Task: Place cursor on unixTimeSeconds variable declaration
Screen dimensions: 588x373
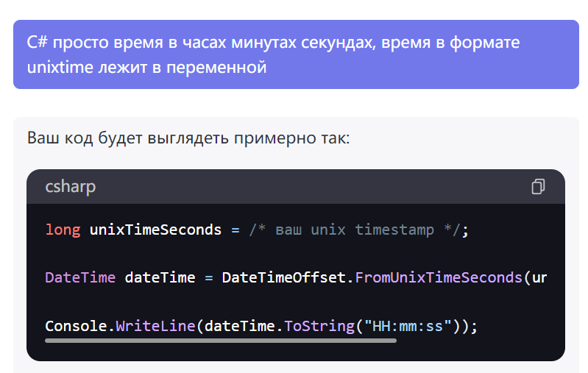Action: (x=155, y=230)
